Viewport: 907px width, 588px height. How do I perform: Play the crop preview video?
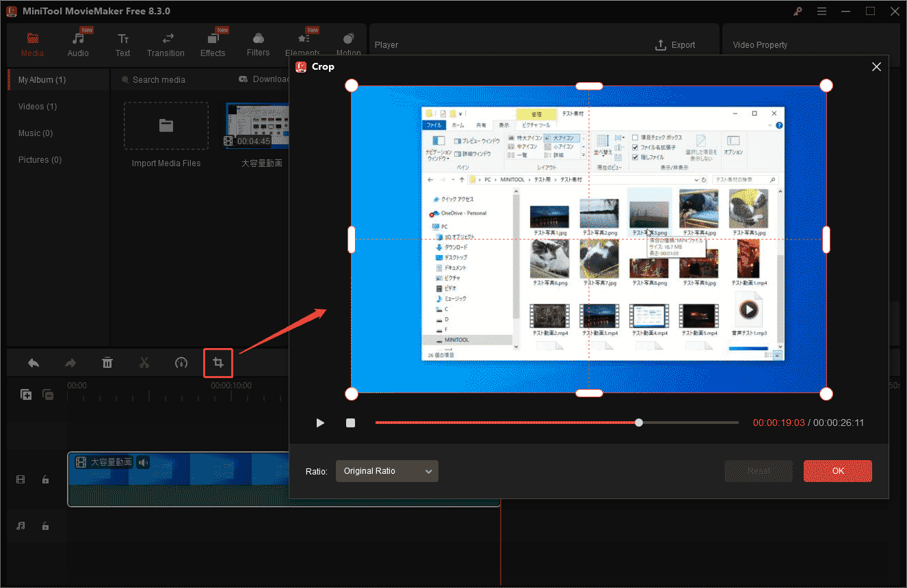[320, 423]
